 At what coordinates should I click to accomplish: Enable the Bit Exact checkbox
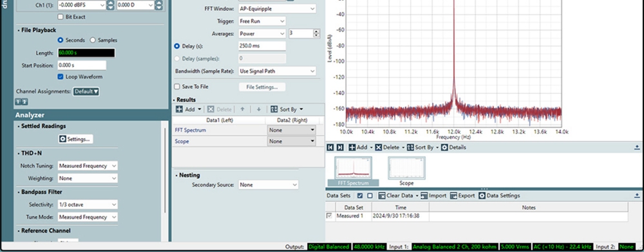tap(61, 17)
